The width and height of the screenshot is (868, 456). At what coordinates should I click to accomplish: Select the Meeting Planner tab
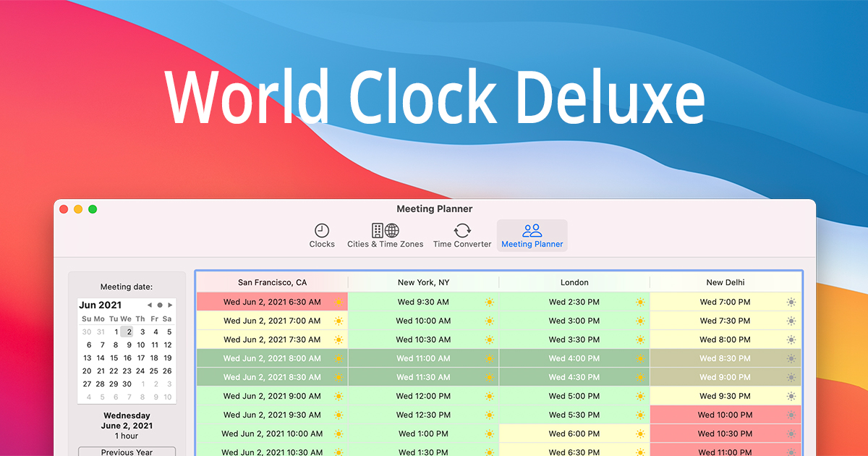click(532, 236)
